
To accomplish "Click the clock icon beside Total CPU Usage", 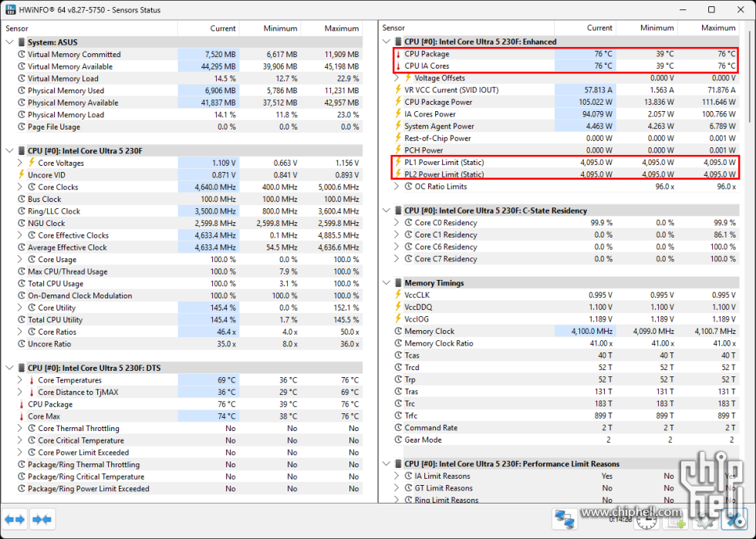I will pos(22,284).
